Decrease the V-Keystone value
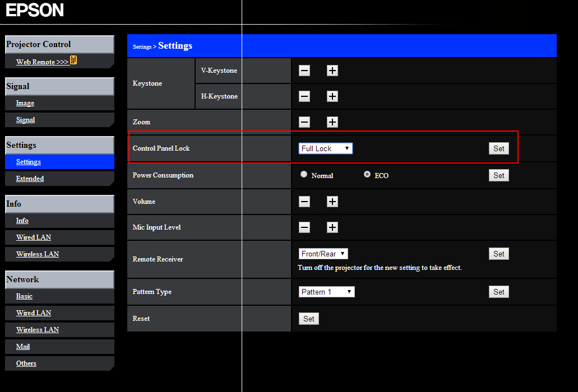The image size is (578, 392). click(304, 71)
